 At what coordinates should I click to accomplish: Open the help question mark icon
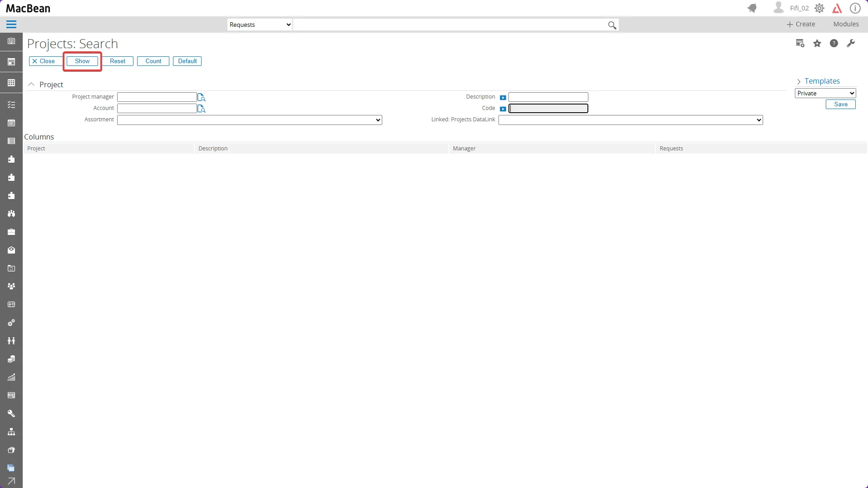(834, 44)
